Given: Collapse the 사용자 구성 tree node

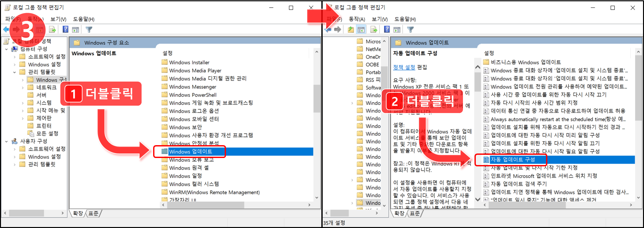Looking at the screenshot, I should (6, 141).
